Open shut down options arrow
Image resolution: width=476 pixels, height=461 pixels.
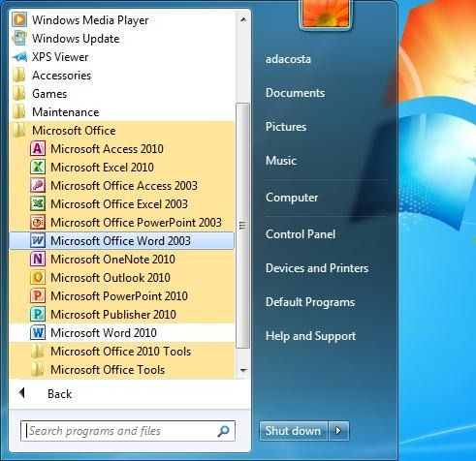click(338, 431)
